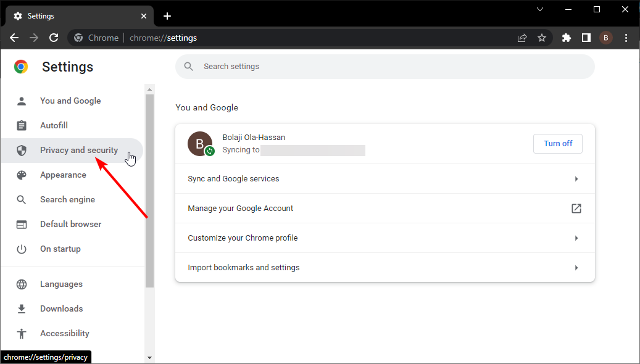
Task: Click the browser window icon for Default browser
Action: [22, 225]
